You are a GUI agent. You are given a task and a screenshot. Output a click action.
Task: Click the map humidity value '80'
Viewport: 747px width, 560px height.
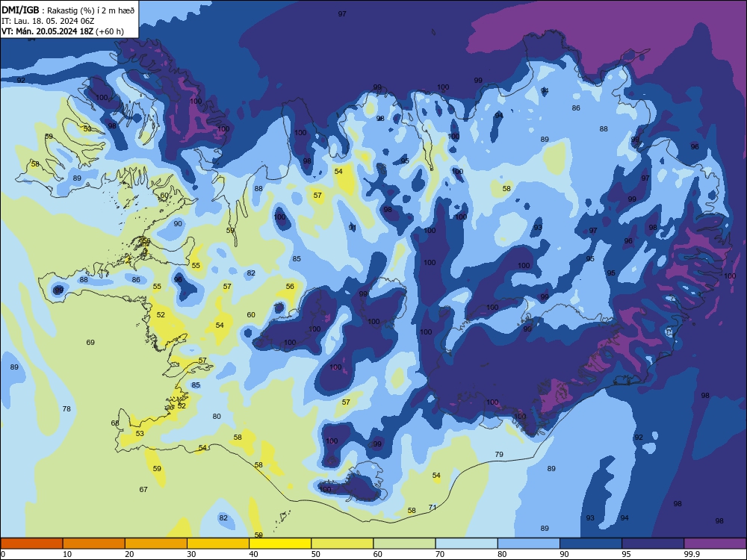[x=217, y=416]
